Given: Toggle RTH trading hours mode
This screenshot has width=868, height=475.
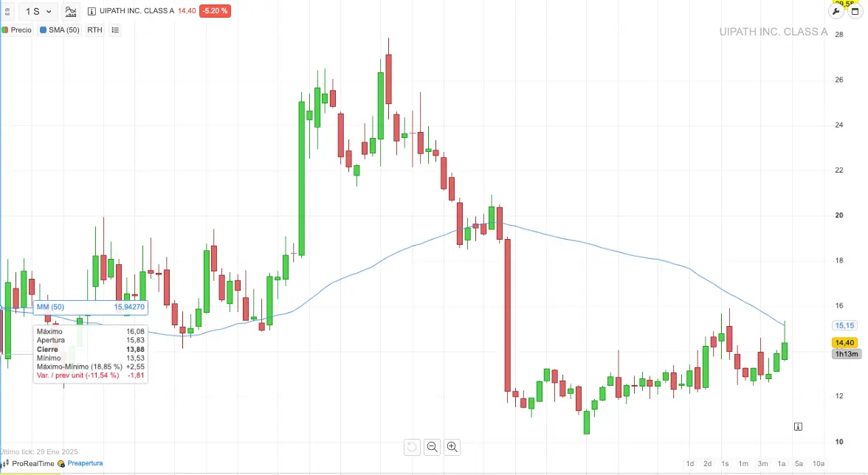Looking at the screenshot, I should click(x=94, y=30).
